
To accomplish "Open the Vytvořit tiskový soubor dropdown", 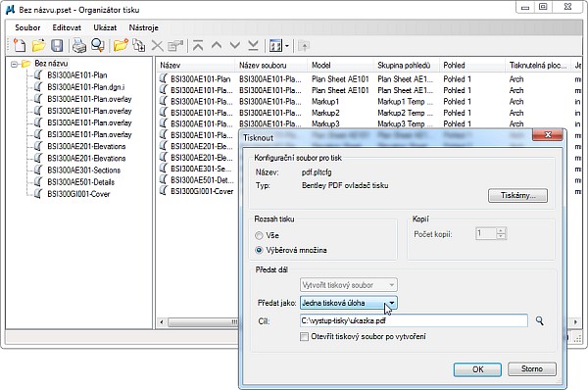I will [x=348, y=285].
